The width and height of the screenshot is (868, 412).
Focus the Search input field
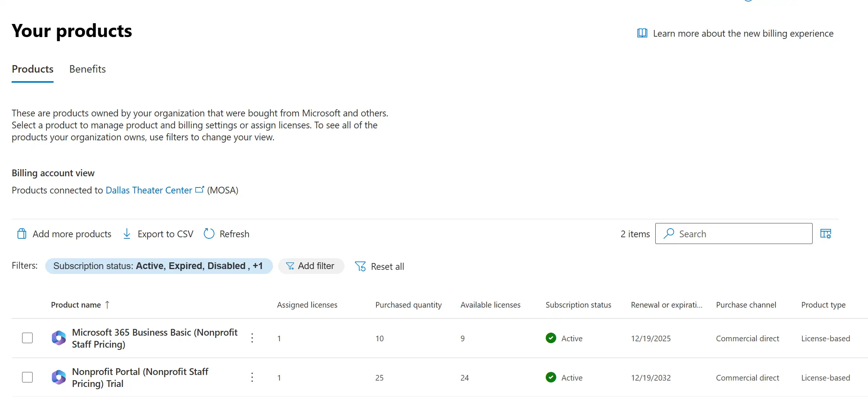(x=734, y=234)
